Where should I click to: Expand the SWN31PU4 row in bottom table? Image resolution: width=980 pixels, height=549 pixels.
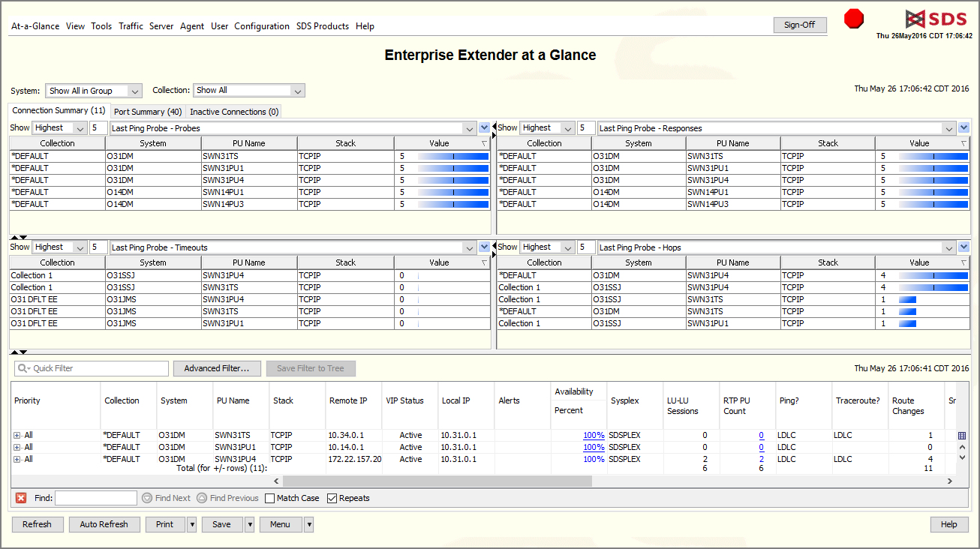[17, 459]
